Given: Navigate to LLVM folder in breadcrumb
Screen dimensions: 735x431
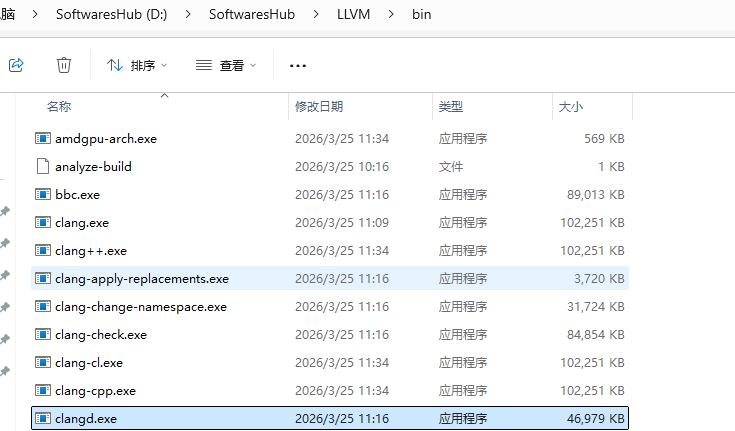Looking at the screenshot, I should tap(353, 15).
